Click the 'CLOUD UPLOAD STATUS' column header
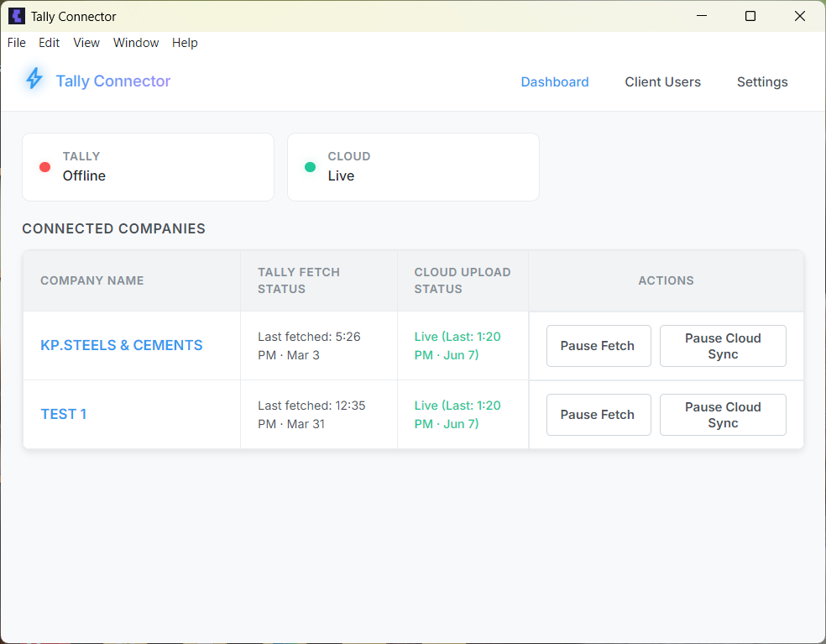This screenshot has height=644, width=826. 463,280
